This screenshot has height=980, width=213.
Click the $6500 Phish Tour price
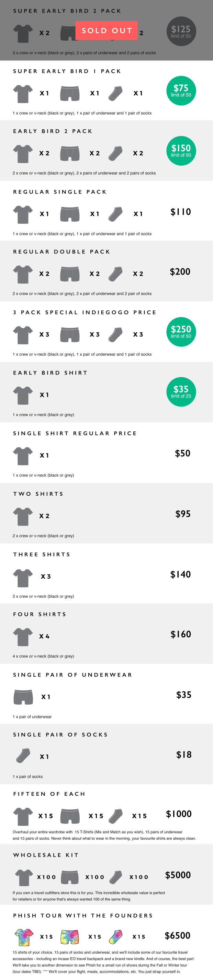pos(178,936)
